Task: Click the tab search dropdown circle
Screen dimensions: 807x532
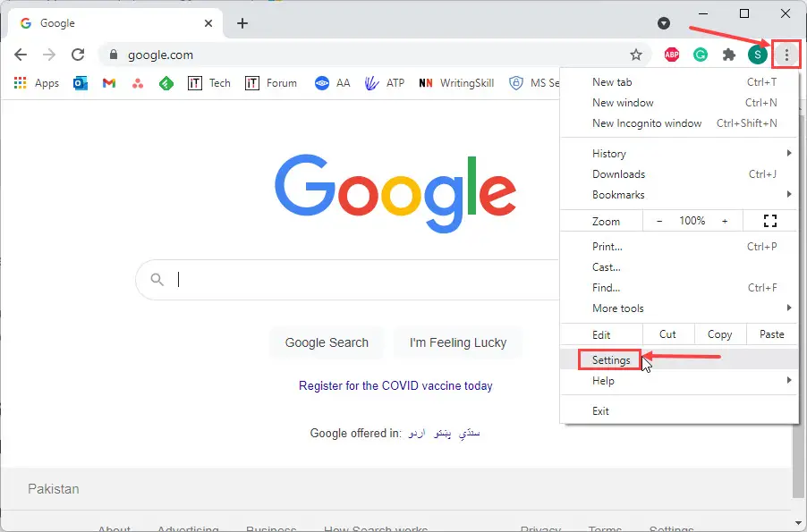Action: point(664,23)
